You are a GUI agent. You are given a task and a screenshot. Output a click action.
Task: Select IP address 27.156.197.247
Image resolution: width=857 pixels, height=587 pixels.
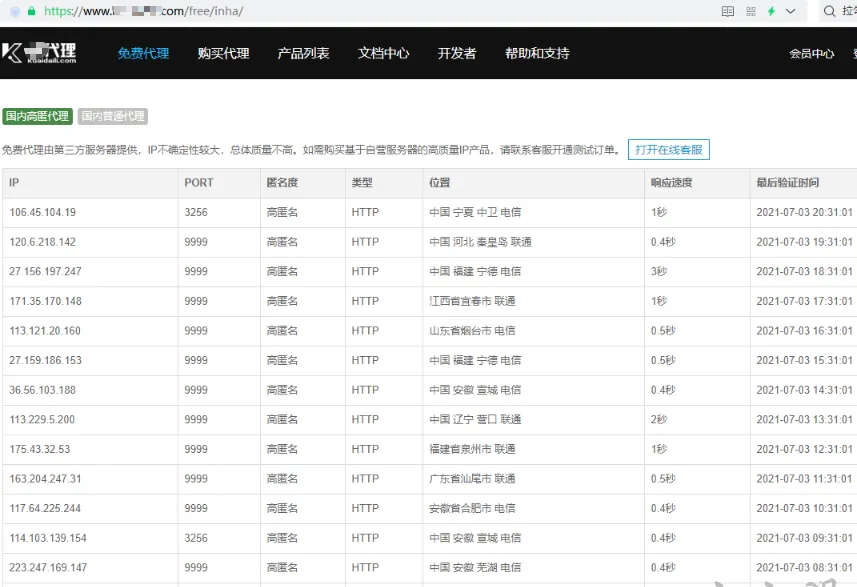click(45, 271)
